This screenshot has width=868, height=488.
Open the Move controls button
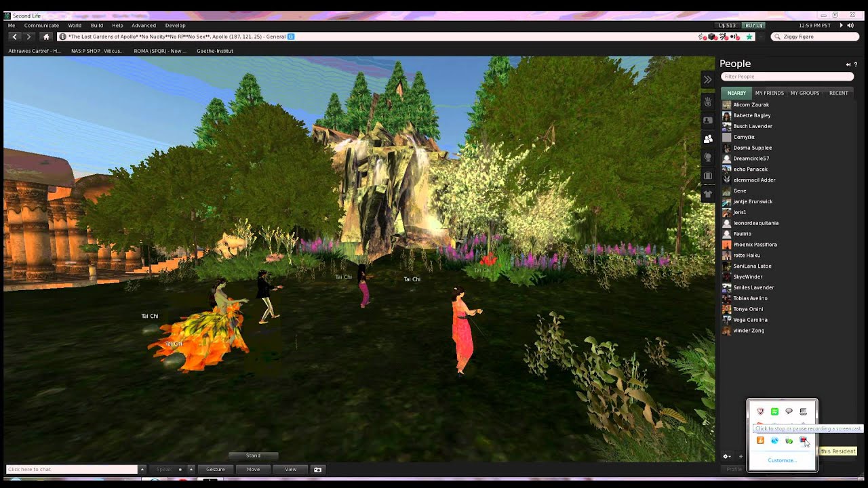point(253,469)
